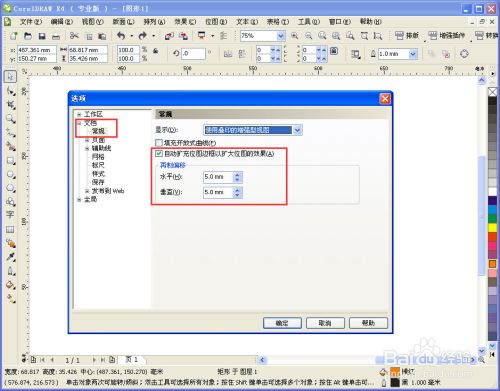500x391 pixels.
Task: Click the Save toolbar icon
Action: pos(42,36)
